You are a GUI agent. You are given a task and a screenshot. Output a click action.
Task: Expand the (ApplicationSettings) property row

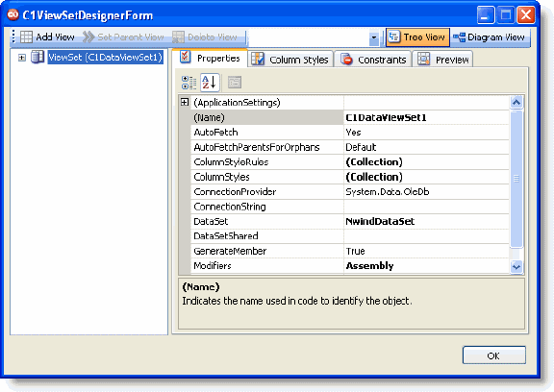[185, 102]
